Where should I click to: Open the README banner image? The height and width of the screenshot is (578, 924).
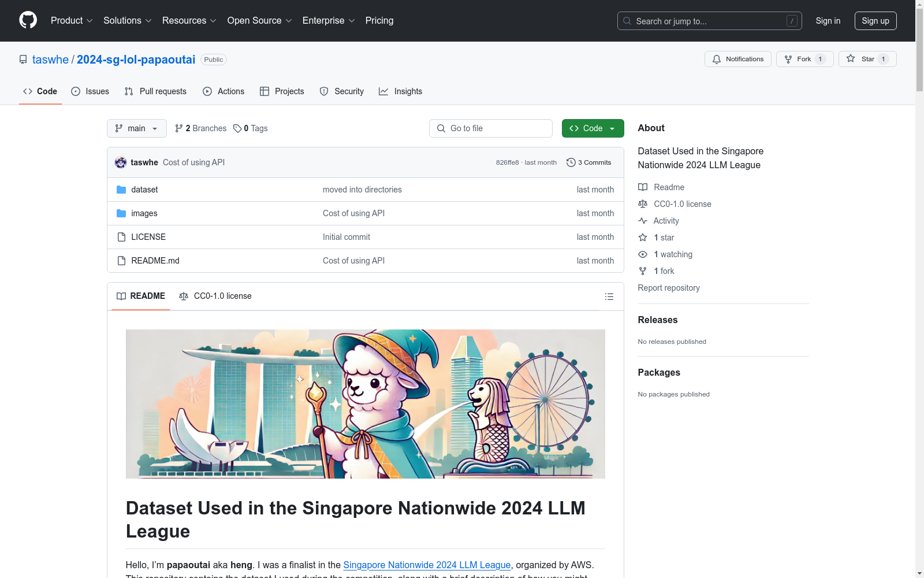(x=366, y=404)
